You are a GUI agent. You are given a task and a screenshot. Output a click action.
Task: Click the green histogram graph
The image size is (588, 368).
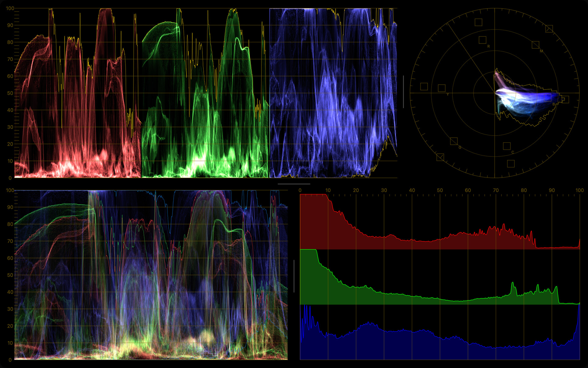coord(440,277)
